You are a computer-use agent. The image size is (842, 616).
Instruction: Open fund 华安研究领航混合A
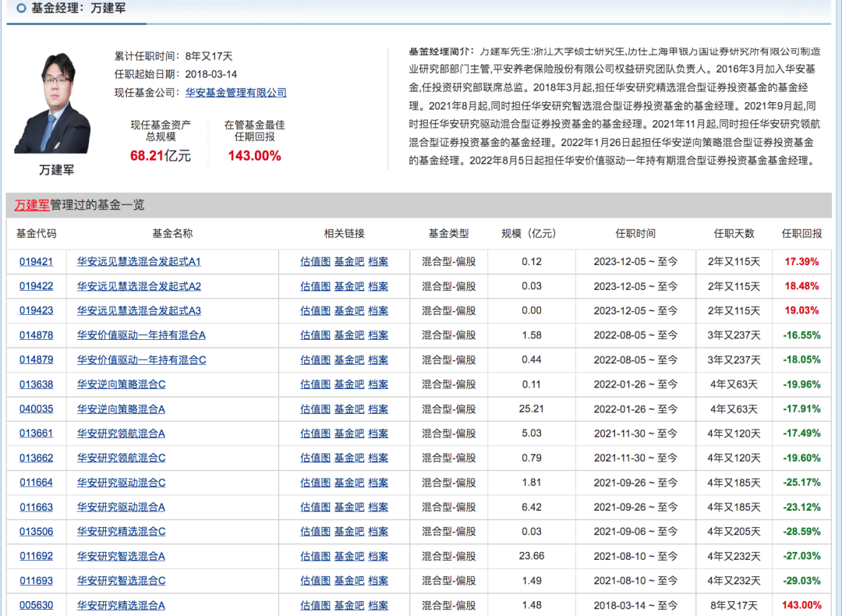pyautogui.click(x=121, y=434)
